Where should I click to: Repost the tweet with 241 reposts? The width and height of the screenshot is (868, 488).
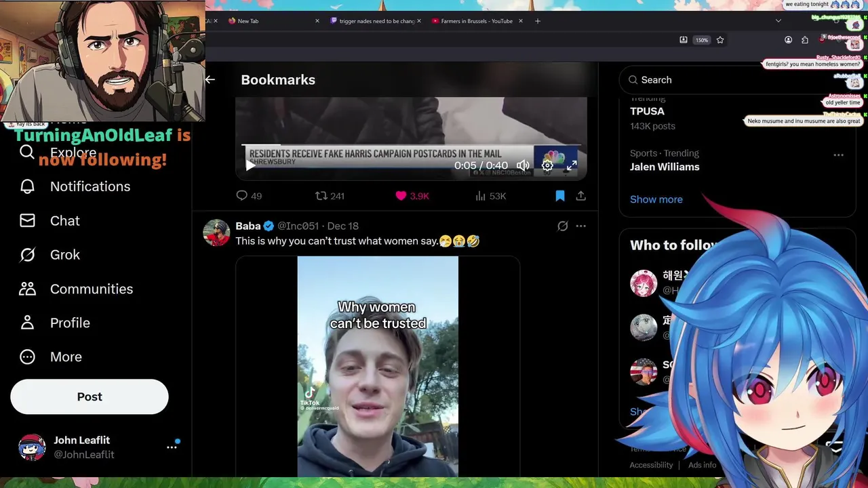tap(330, 196)
